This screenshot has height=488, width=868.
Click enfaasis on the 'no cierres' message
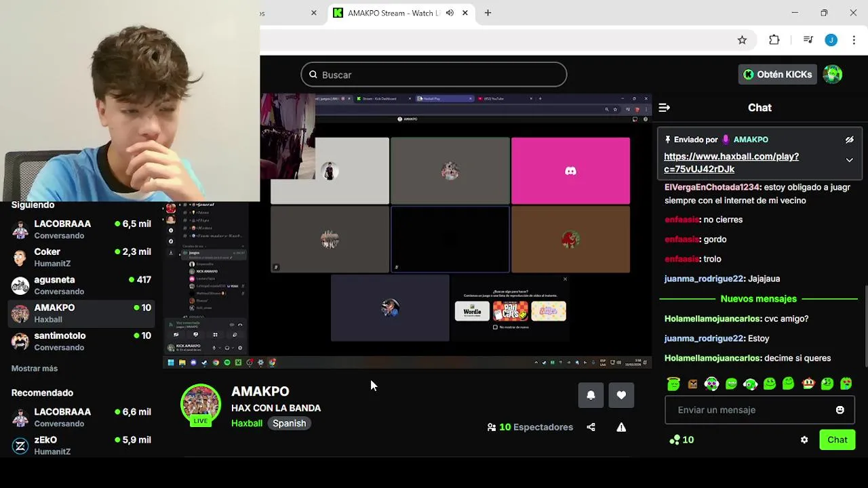pos(682,220)
